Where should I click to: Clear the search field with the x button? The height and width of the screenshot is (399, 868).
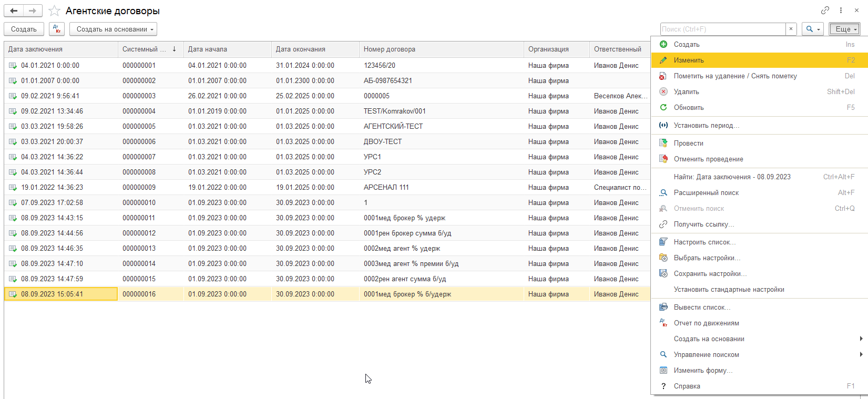tap(791, 29)
